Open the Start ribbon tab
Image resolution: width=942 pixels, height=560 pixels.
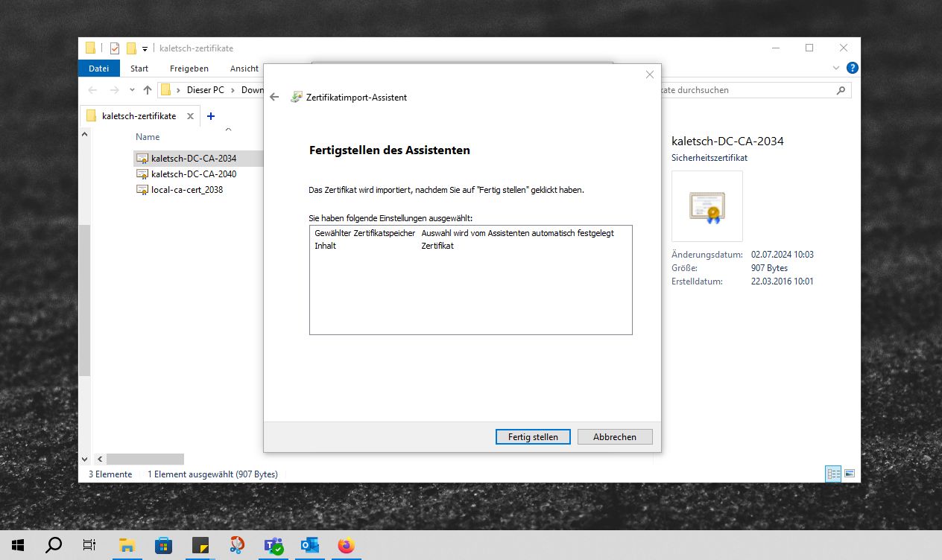click(x=139, y=69)
